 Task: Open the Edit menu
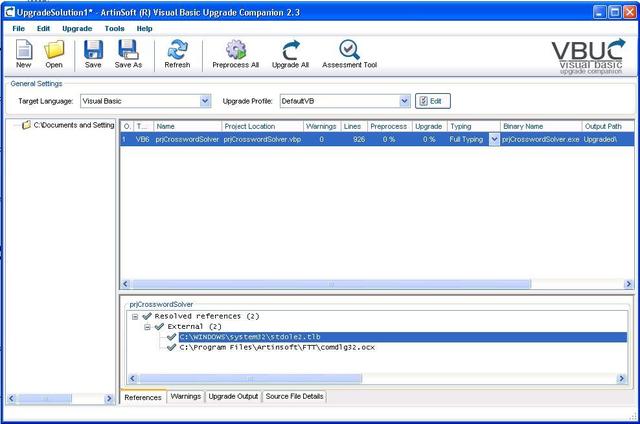43,29
